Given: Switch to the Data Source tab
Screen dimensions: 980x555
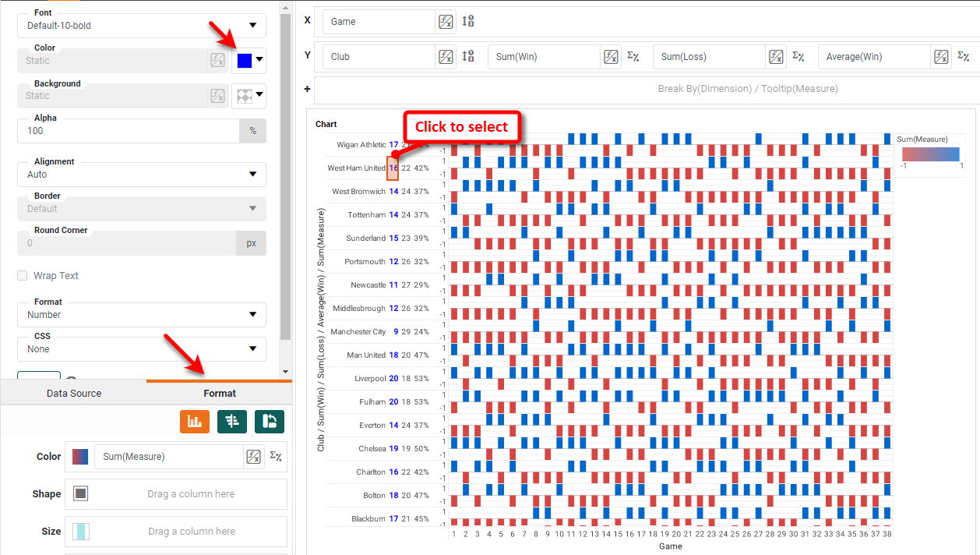Looking at the screenshot, I should (x=74, y=394).
